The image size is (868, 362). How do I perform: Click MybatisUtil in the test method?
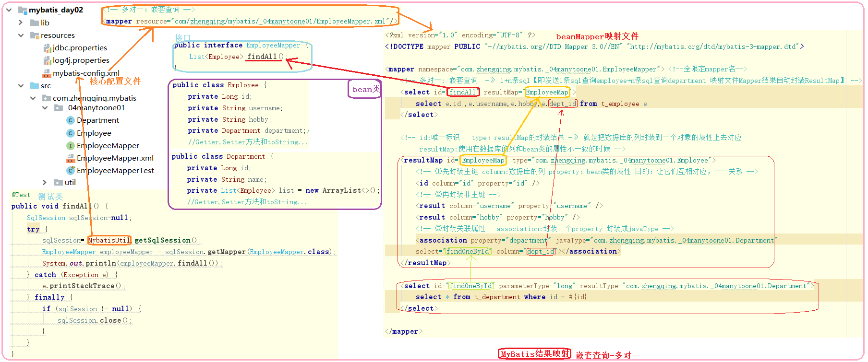[109, 240]
